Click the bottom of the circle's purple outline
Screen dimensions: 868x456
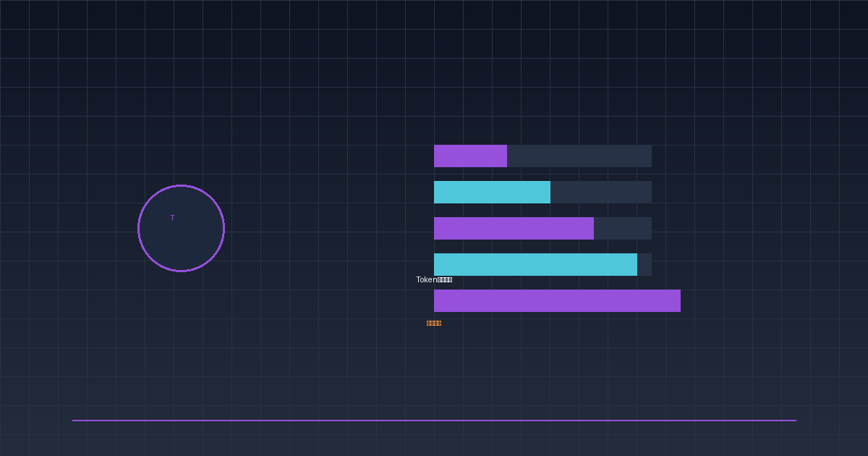181,271
